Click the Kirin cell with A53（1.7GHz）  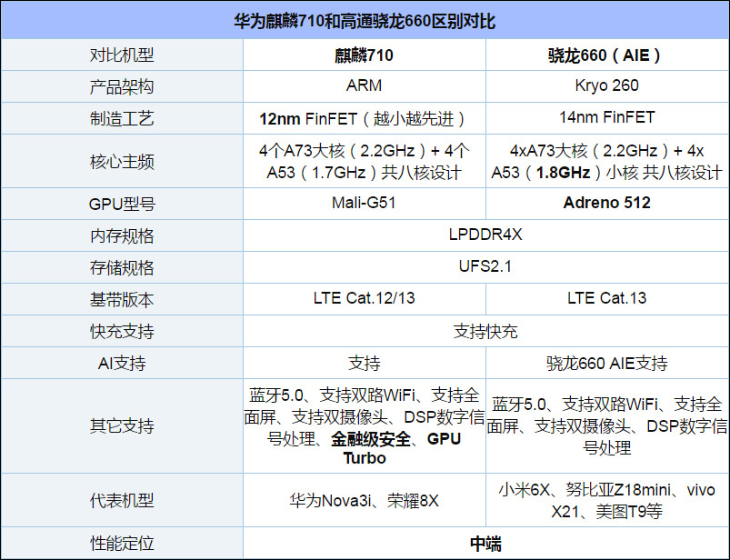364,162
